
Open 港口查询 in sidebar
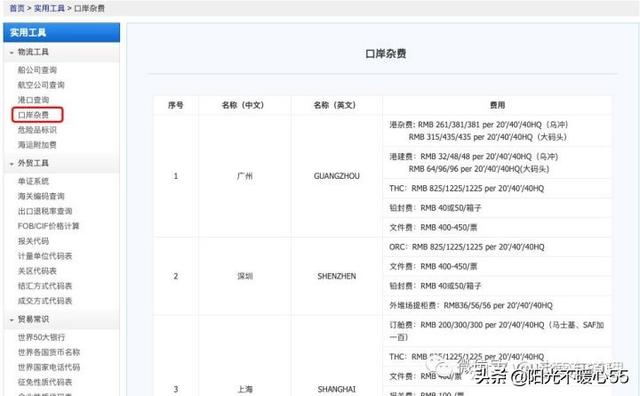point(33,100)
